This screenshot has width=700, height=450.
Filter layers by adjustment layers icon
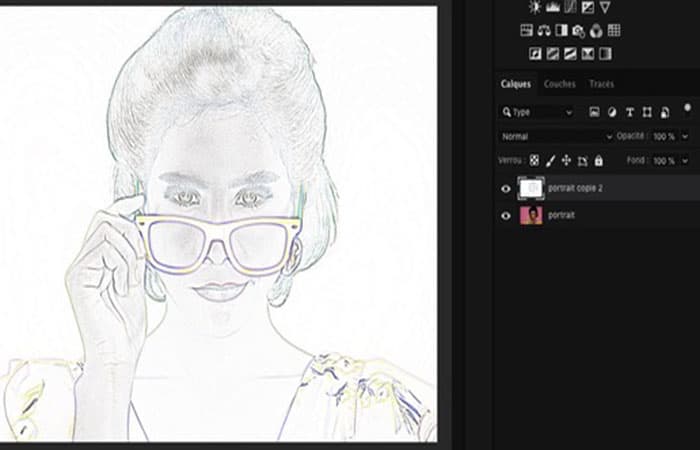tap(612, 112)
